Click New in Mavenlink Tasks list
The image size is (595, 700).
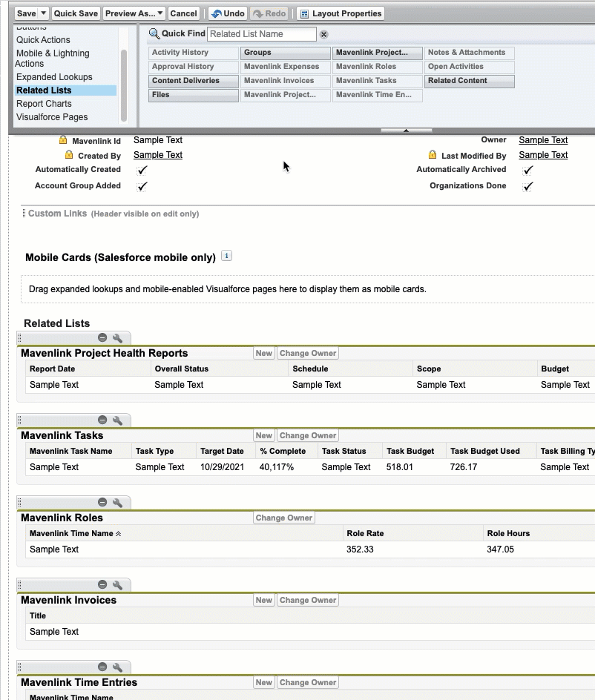263,435
